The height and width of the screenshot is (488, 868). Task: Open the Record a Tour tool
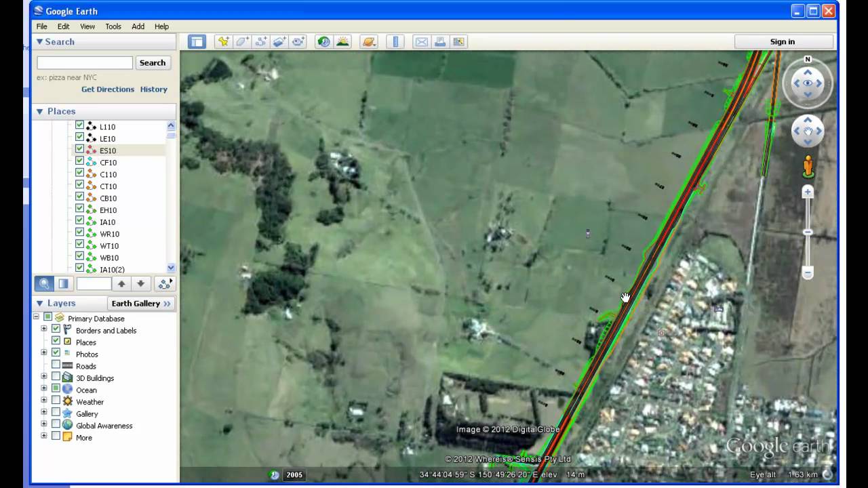click(299, 42)
